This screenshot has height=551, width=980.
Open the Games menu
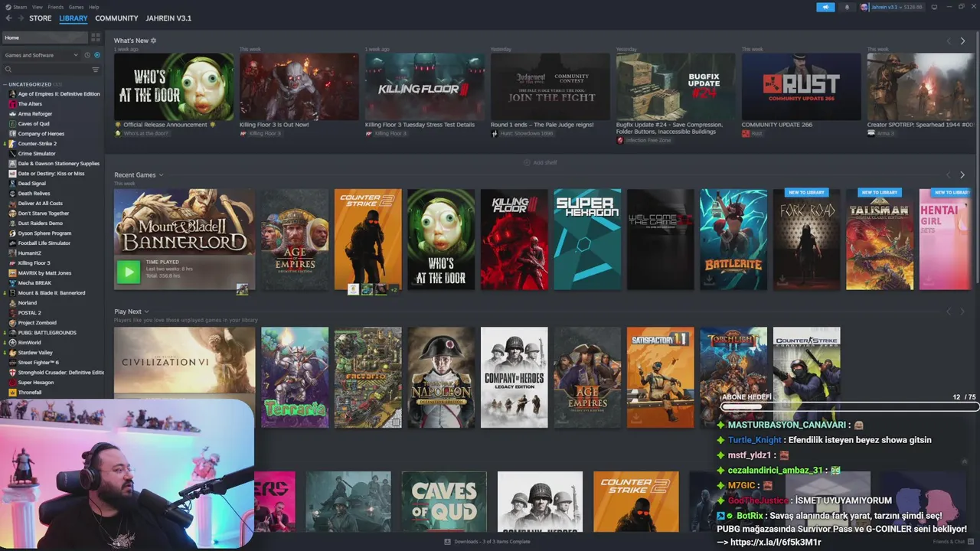76,7
